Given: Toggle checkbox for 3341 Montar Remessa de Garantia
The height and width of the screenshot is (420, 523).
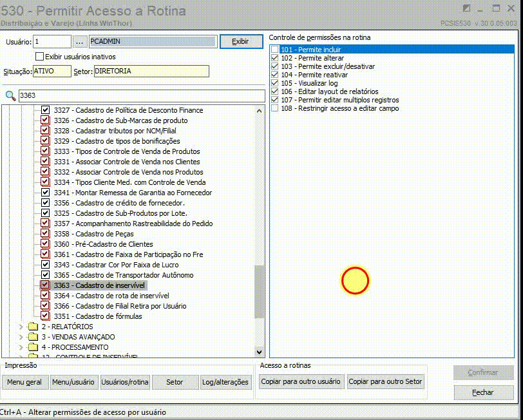Looking at the screenshot, I should 45,193.
